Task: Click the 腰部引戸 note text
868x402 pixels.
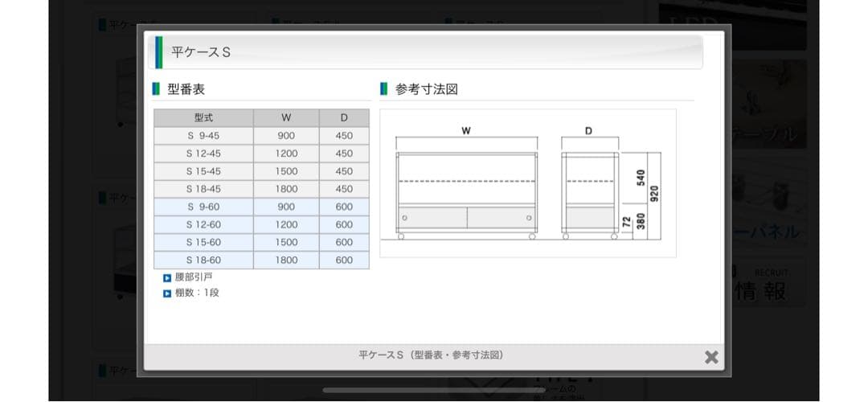Action: point(193,277)
